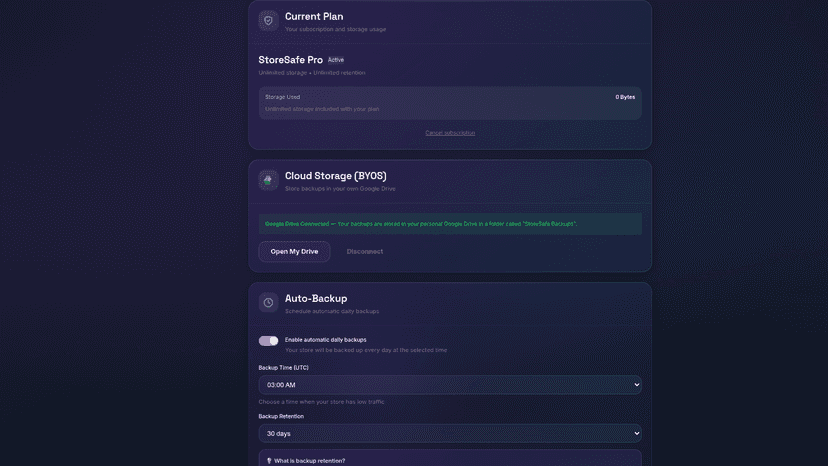
Task: Click the Cloud Storage (BYOS) heading
Action: (x=335, y=176)
